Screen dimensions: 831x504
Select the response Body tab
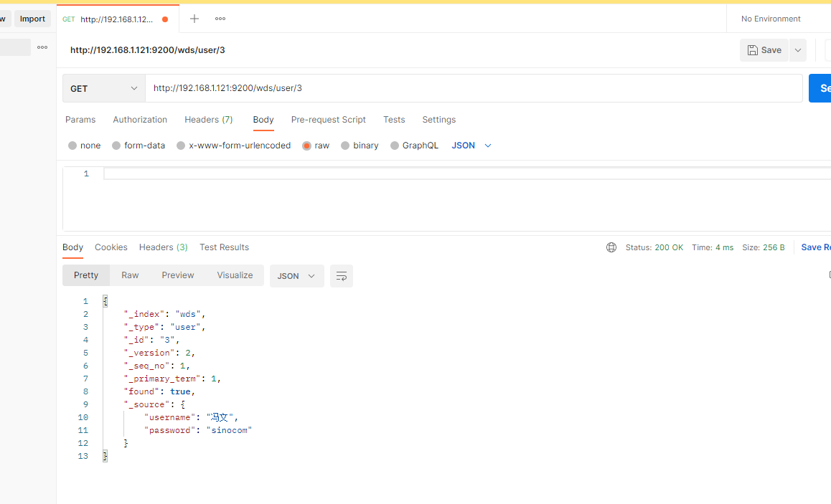72,247
